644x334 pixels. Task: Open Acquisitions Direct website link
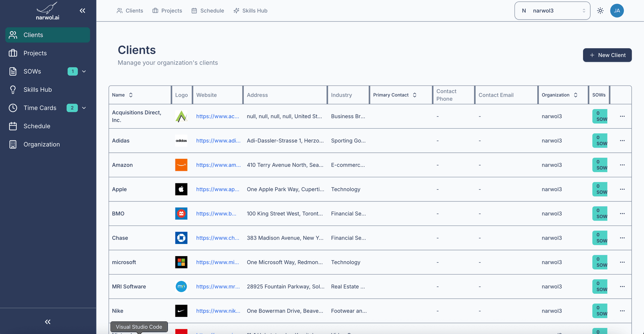pos(218,116)
